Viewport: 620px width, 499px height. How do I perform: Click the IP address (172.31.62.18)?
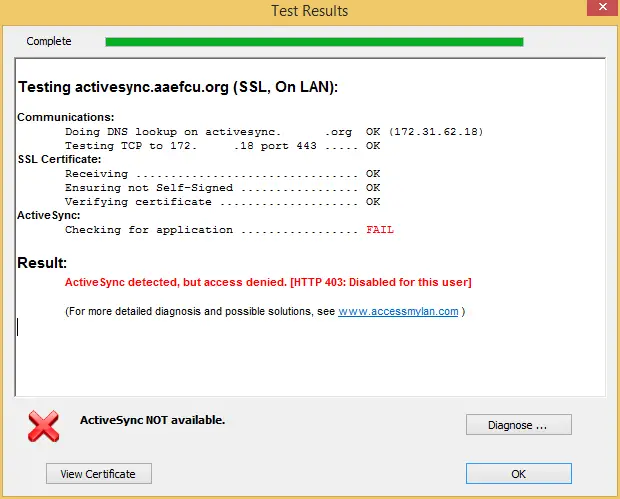(436, 132)
